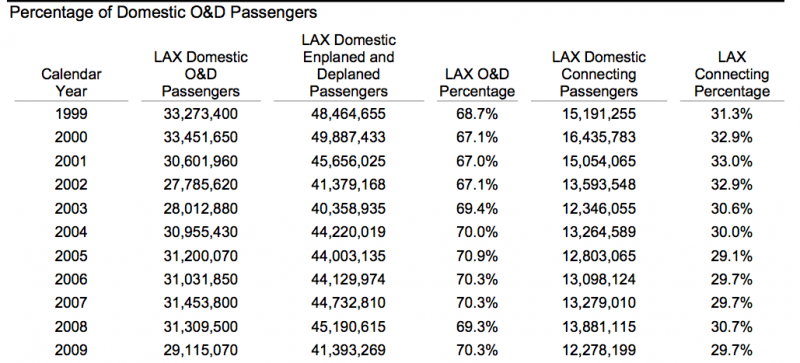Select the LAX Domestic Connecting Passengers header
Image resolution: width=800 pixels, height=363 pixels.
[598, 74]
